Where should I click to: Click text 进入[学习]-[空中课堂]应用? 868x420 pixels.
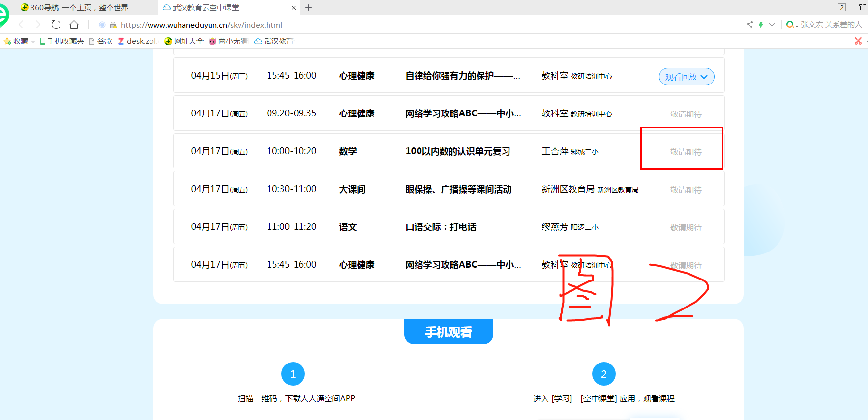click(x=584, y=399)
